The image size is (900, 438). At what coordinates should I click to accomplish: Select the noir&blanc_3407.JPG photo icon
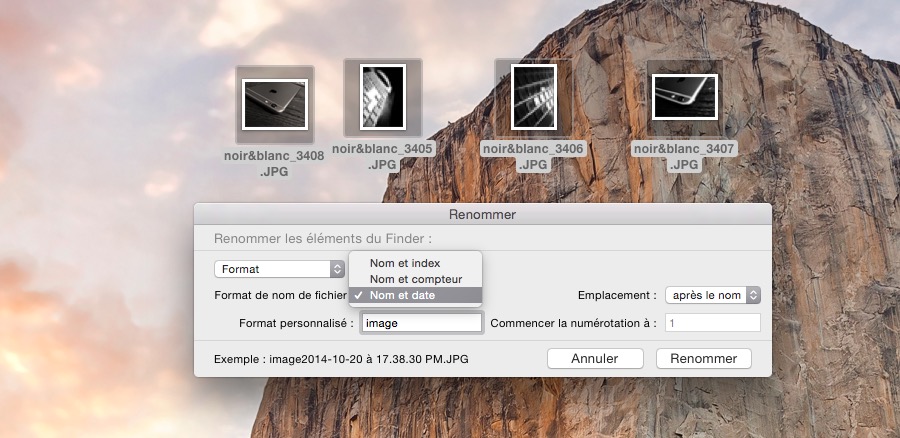click(x=684, y=97)
